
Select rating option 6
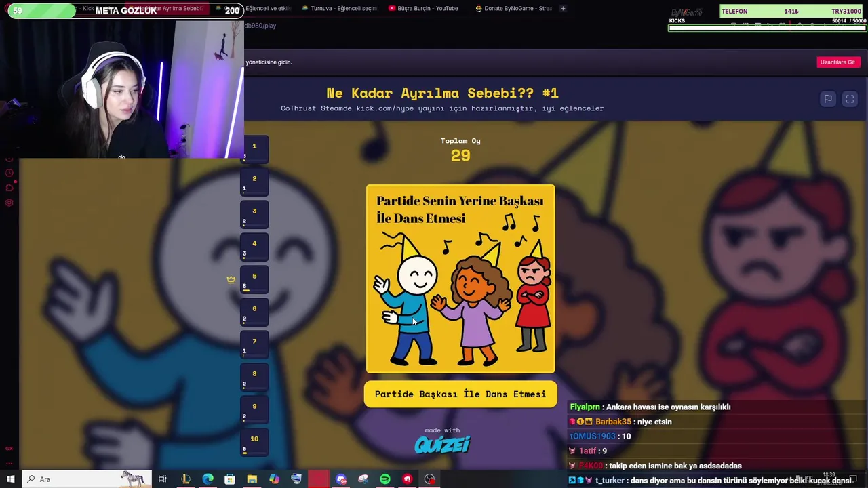pos(254,311)
